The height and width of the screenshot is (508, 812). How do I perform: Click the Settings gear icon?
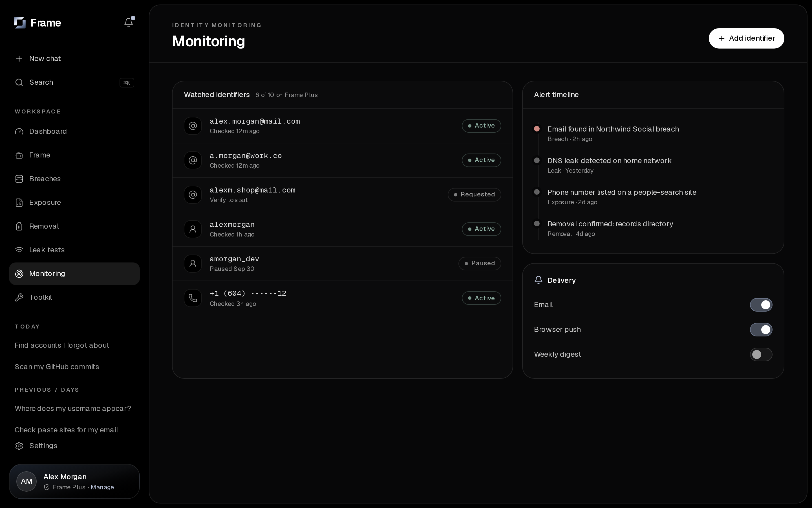[x=19, y=446]
